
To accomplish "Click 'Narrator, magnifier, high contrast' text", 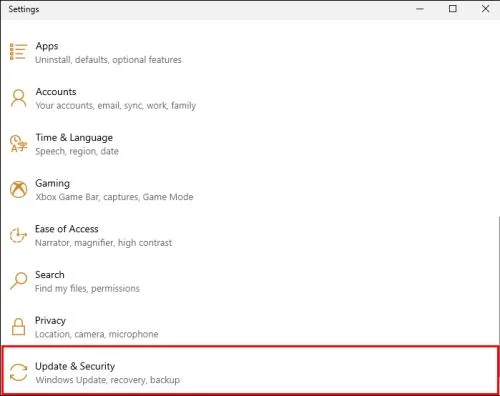I will tap(104, 243).
